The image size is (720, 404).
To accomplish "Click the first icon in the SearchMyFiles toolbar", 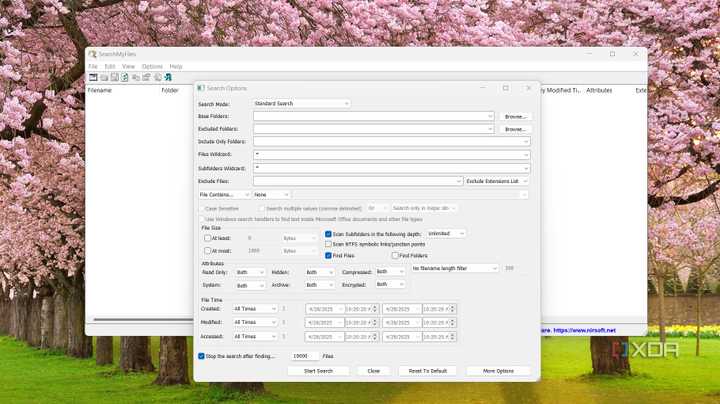I will pos(93,77).
